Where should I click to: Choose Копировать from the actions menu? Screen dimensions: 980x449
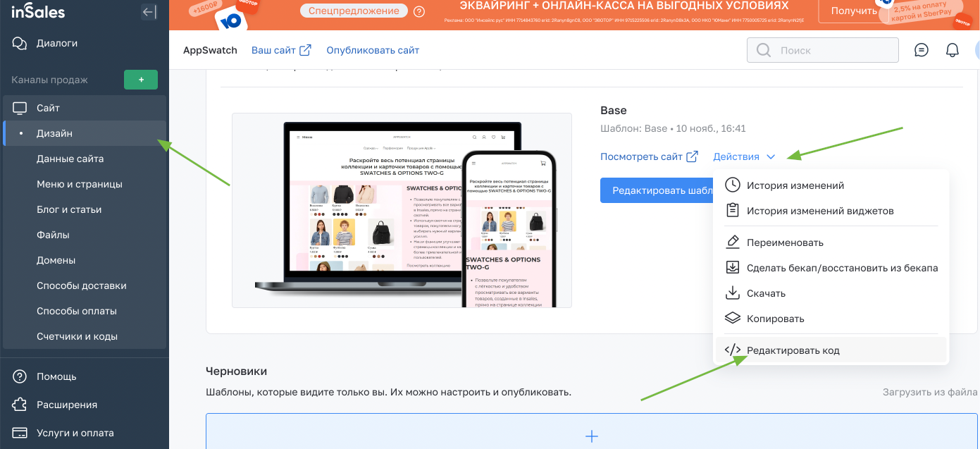[x=775, y=319]
